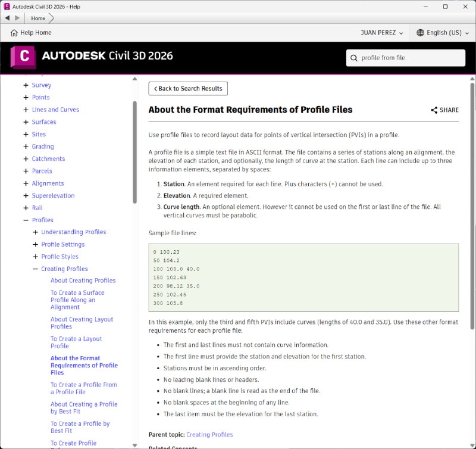Expand the Points tree node
Viewport: 476px width, 449px height.
point(26,98)
